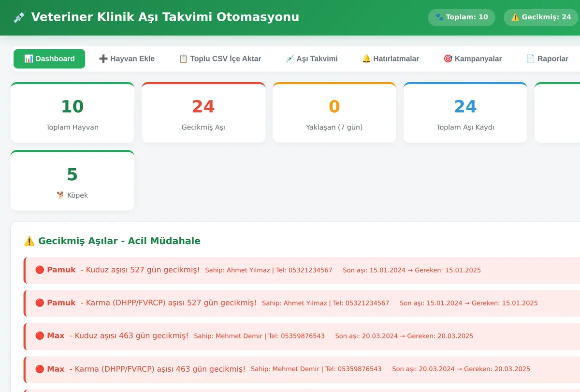Click Son aşı 20.03.2024 date in Max Karma row
This screenshot has height=392, width=580.
pyautogui.click(x=423, y=369)
